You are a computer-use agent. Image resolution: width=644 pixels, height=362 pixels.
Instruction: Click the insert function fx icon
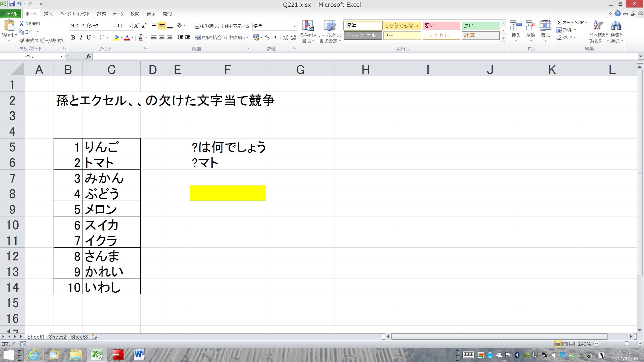pos(88,57)
